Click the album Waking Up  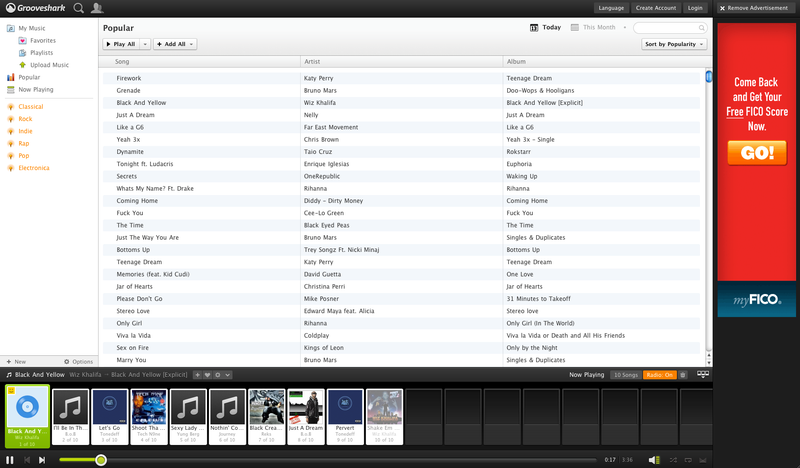pyautogui.click(x=521, y=176)
